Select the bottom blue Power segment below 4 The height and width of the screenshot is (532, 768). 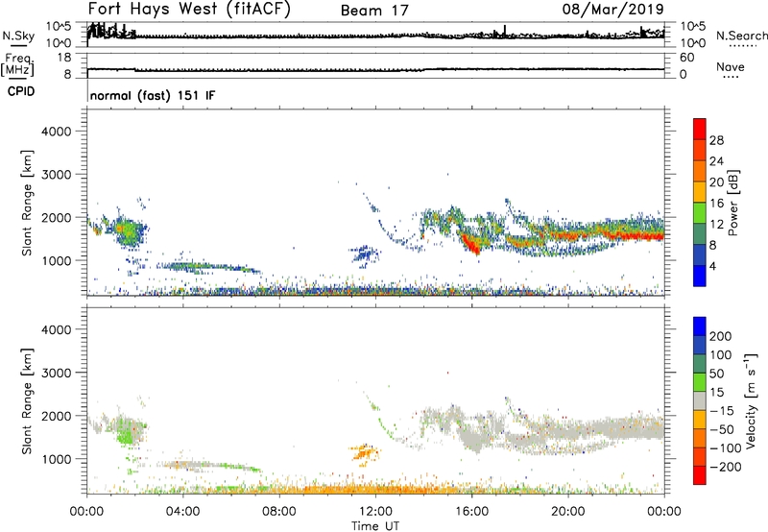[700, 276]
